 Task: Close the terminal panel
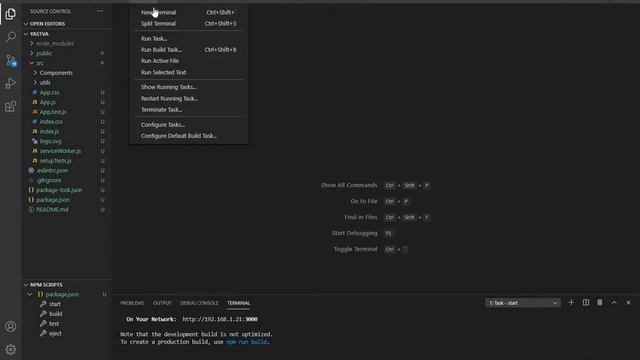629,302
